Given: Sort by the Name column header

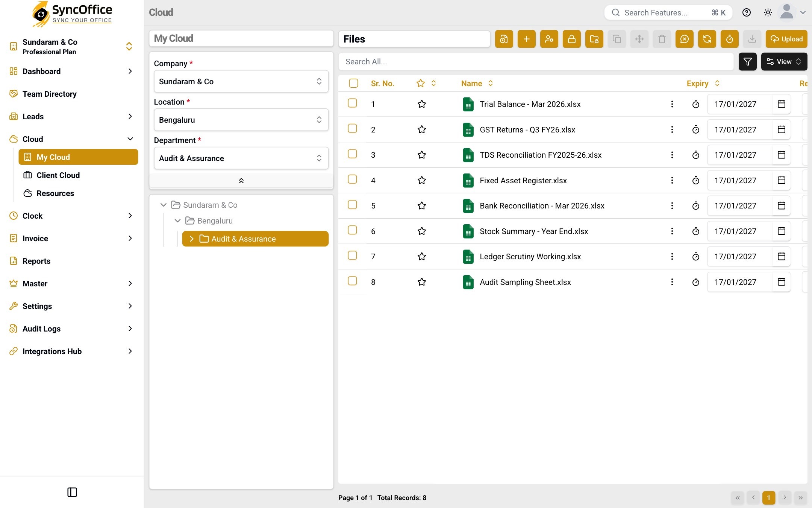Looking at the screenshot, I should 477,84.
